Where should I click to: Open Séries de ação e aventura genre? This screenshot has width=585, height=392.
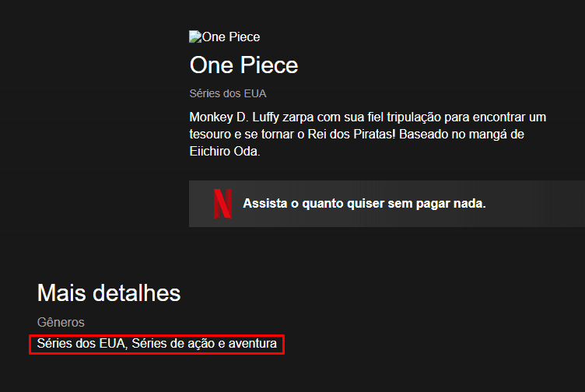(x=204, y=343)
